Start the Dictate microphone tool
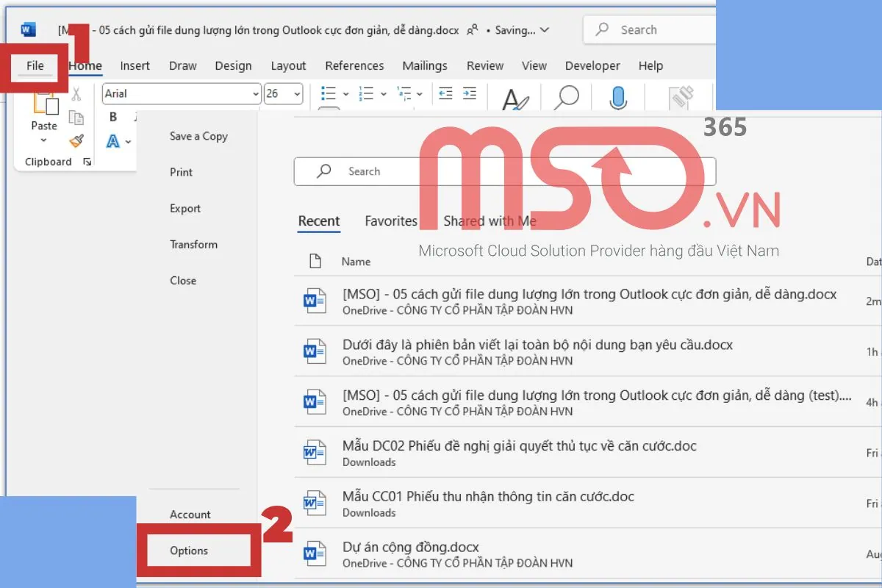The width and height of the screenshot is (882, 588). click(x=618, y=96)
